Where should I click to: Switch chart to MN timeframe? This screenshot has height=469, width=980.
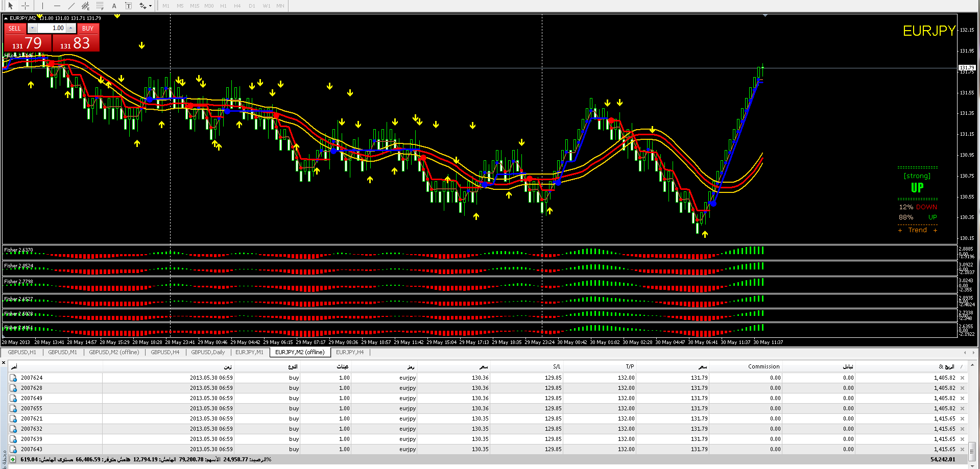pos(280,6)
